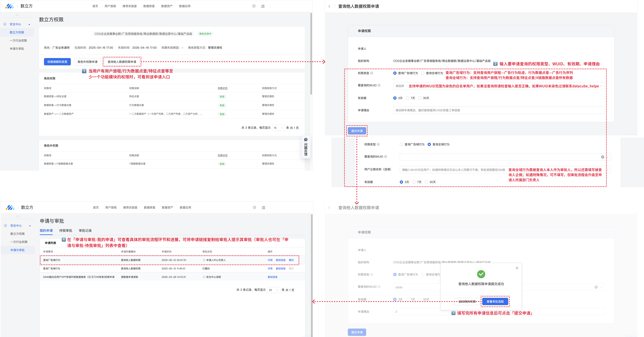Click the help icon next to 权限类型 label

372,73
